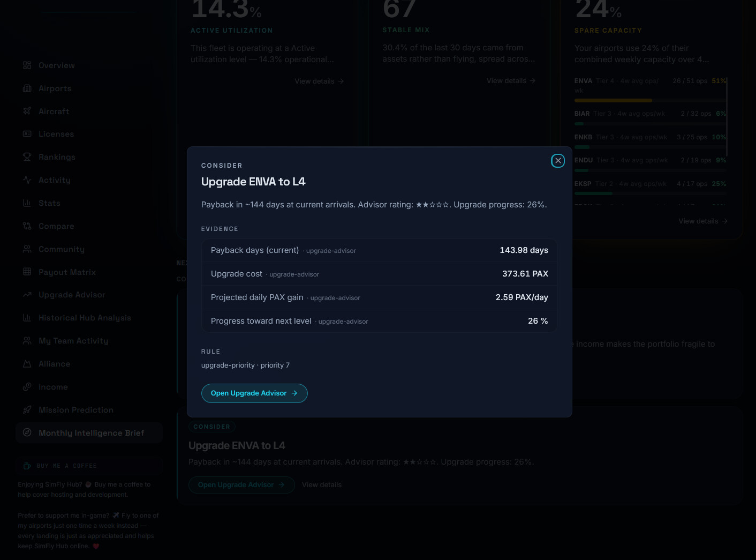Viewport: 756px width, 560px height.
Task: Open Mission Prediction
Action: point(89,410)
